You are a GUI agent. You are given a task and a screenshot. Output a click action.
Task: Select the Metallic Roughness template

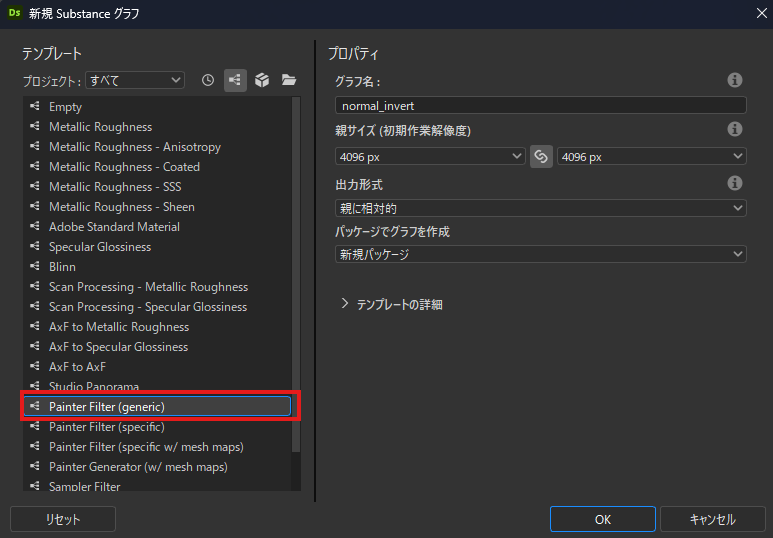pos(157,127)
